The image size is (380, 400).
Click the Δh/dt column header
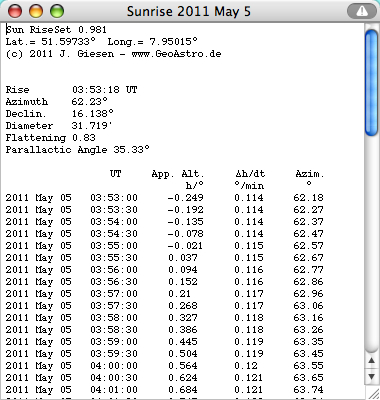coord(250,174)
